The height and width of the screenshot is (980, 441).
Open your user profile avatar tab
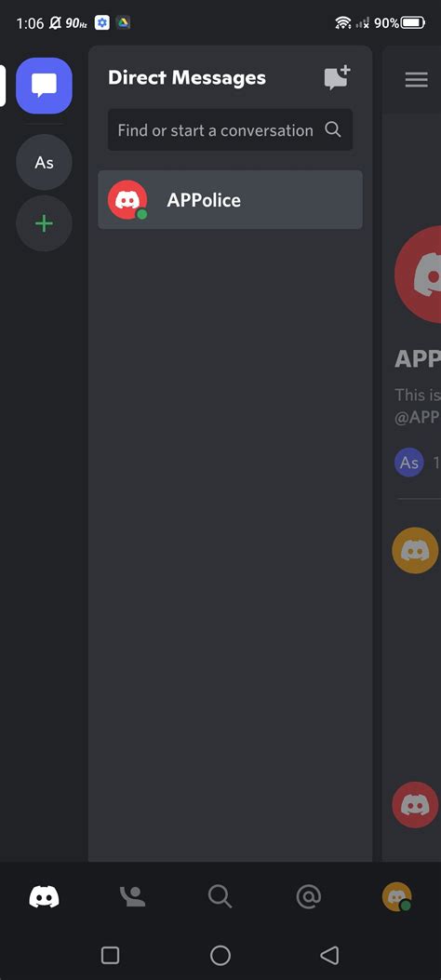[x=396, y=897]
